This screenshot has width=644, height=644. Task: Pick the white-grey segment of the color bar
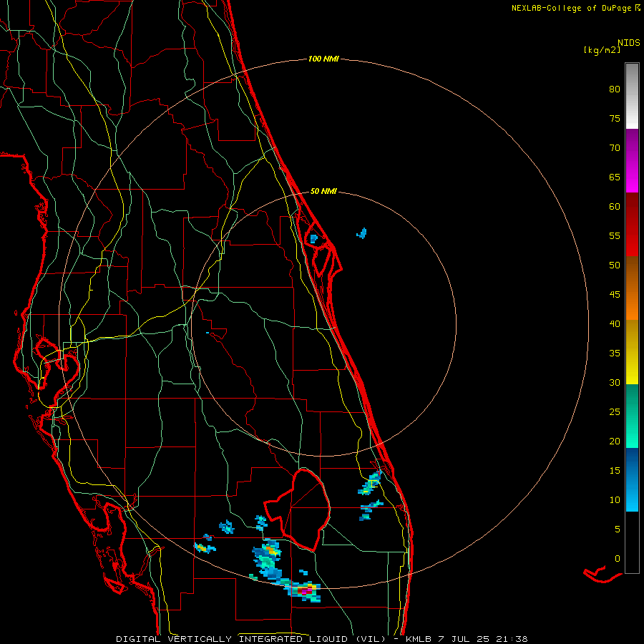click(632, 96)
